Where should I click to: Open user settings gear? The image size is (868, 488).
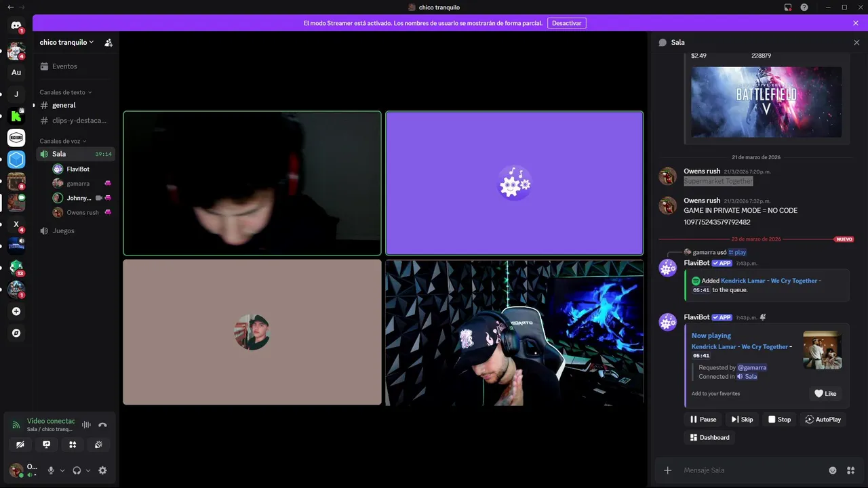click(102, 470)
